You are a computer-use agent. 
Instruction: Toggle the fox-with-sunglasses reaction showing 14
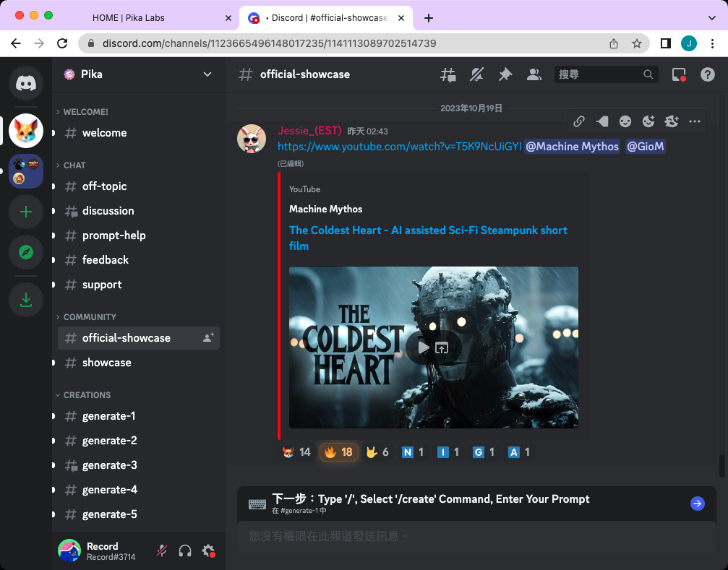[296, 452]
